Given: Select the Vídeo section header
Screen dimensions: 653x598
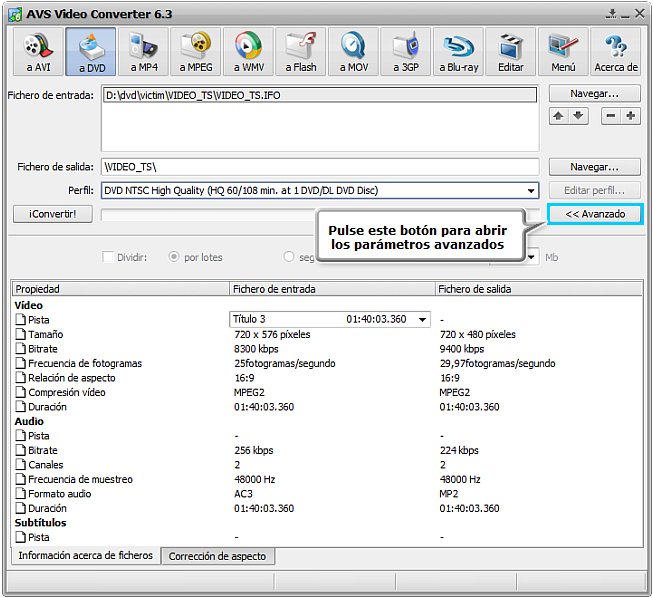Looking at the screenshot, I should [29, 305].
